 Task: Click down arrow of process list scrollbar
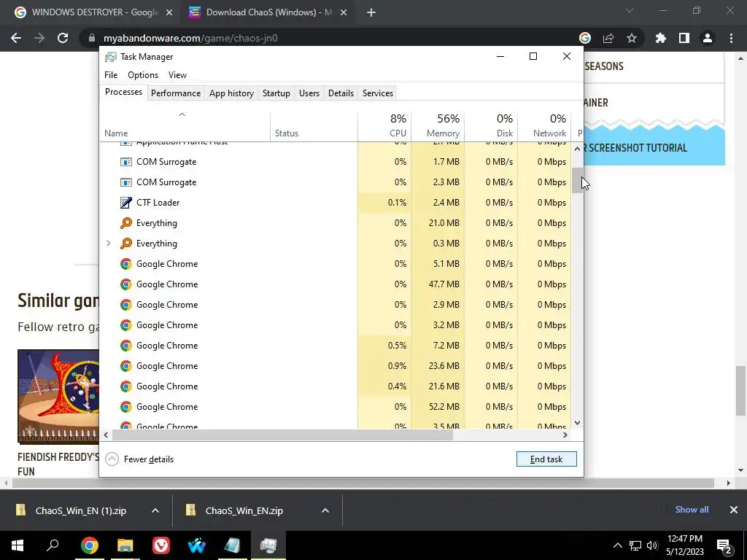pos(578,423)
